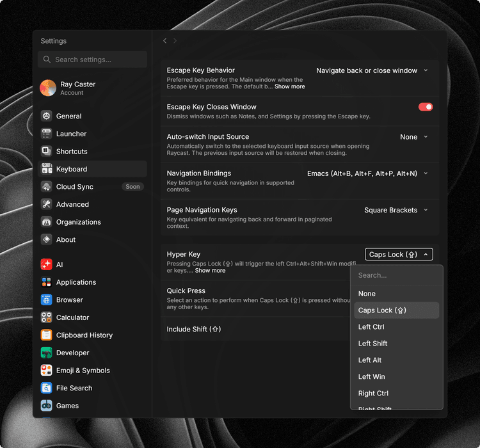Click the Keyboard icon in sidebar

tap(47, 169)
